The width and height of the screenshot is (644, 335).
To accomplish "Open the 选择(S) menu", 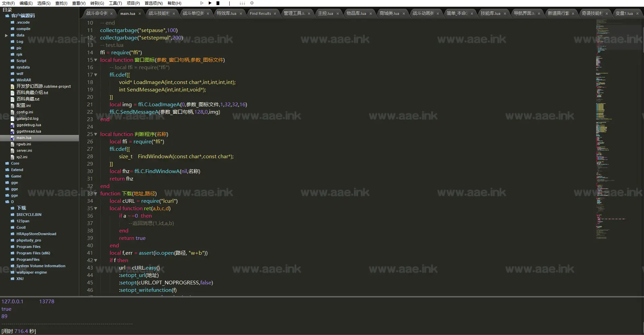I will (44, 3).
